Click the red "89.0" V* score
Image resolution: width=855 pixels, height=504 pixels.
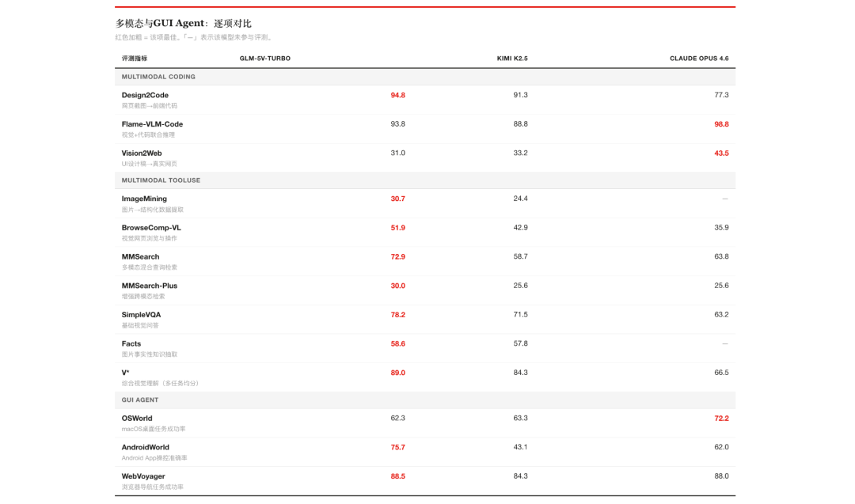(x=398, y=373)
